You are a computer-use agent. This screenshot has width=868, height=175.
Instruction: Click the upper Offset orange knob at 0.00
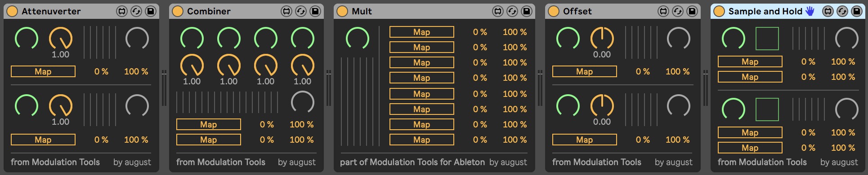(602, 39)
